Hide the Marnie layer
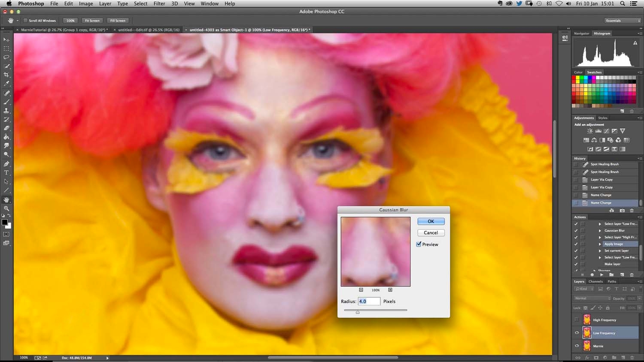The height and width of the screenshot is (362, 644). pyautogui.click(x=577, y=346)
